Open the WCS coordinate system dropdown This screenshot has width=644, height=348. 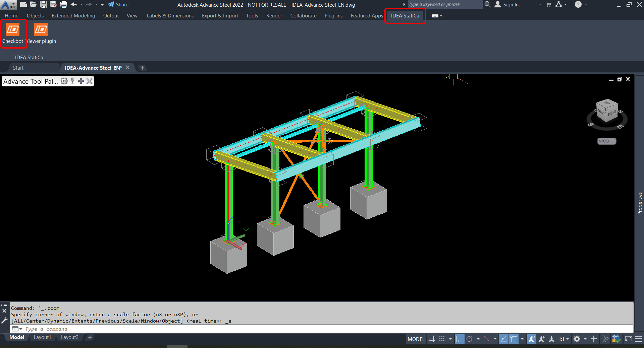tap(606, 141)
